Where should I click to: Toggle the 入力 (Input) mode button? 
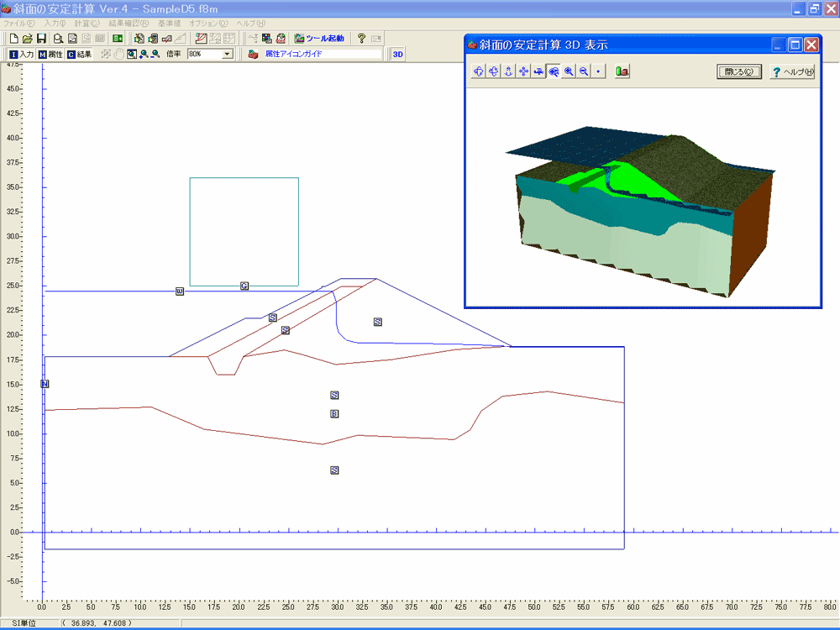[21, 55]
